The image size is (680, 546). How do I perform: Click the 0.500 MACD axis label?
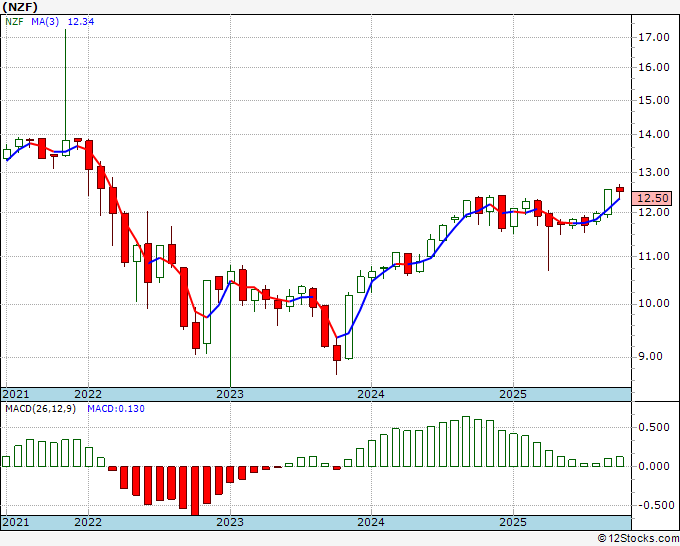(x=654, y=428)
